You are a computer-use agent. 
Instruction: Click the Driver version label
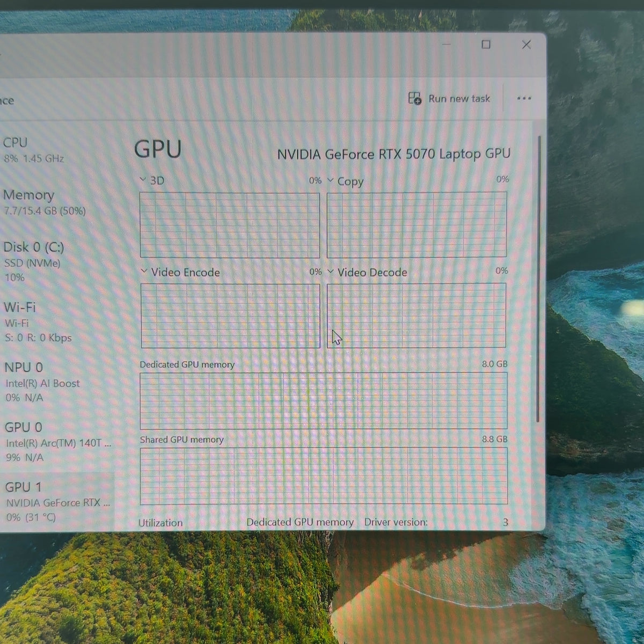[396, 522]
